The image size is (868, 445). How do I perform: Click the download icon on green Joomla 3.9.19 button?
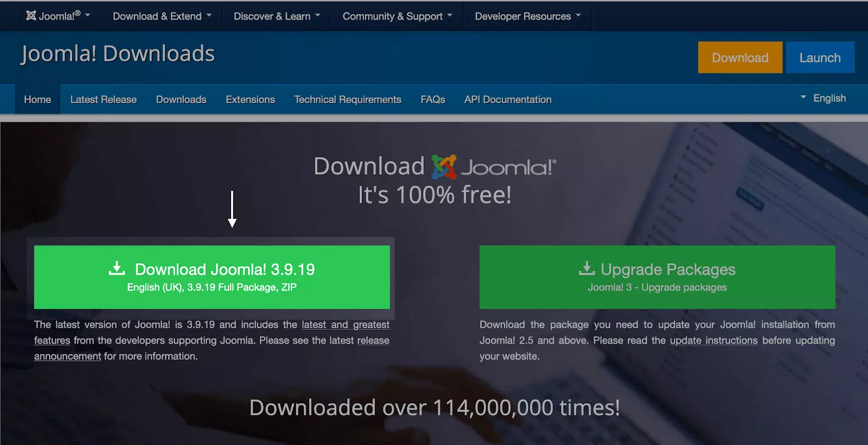tap(117, 268)
